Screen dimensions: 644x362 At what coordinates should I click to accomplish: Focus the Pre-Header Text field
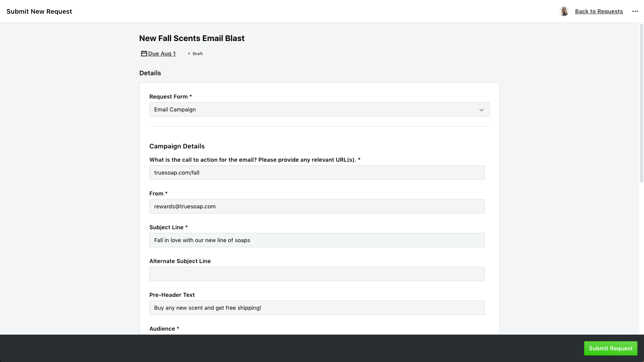317,308
